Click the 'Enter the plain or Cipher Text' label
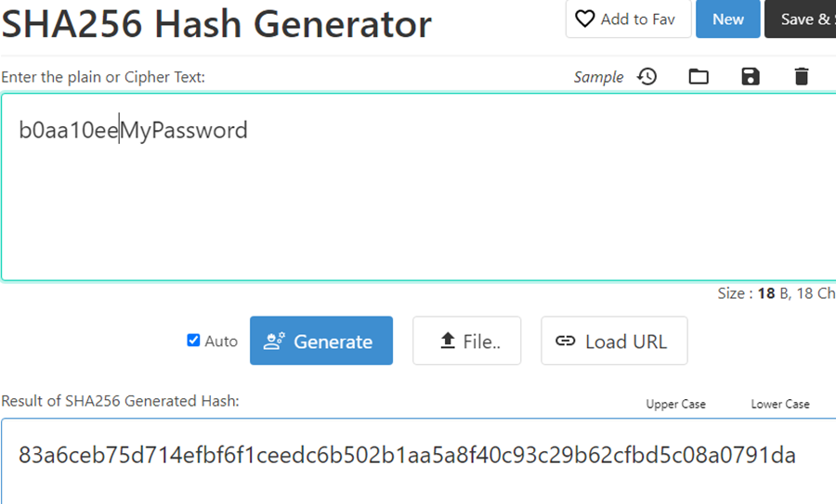 pos(103,77)
